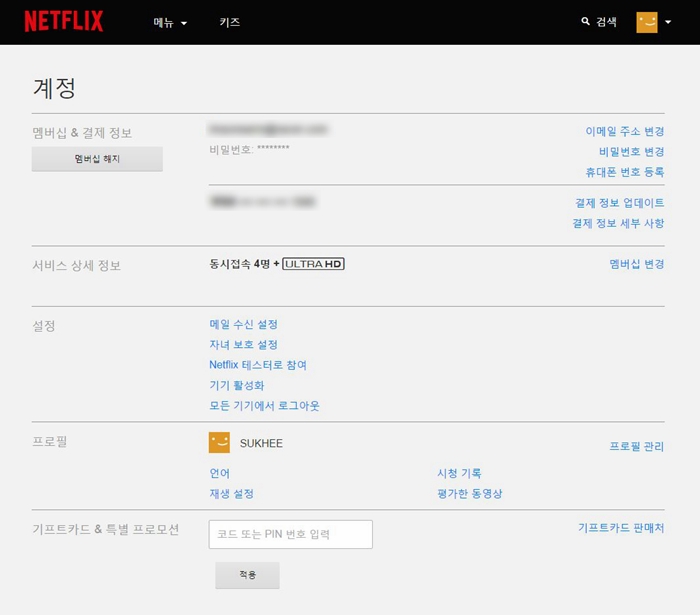700x615 pixels.
Task: Open 결제 정보 업데이트 link
Action: [x=618, y=203]
